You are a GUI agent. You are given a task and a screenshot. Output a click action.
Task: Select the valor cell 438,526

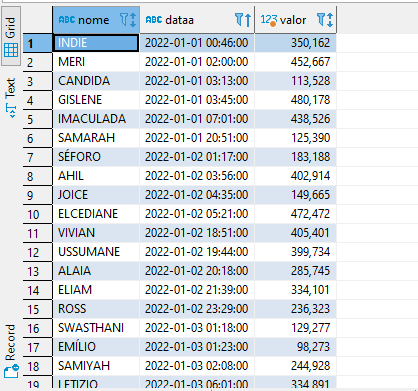tap(296, 119)
